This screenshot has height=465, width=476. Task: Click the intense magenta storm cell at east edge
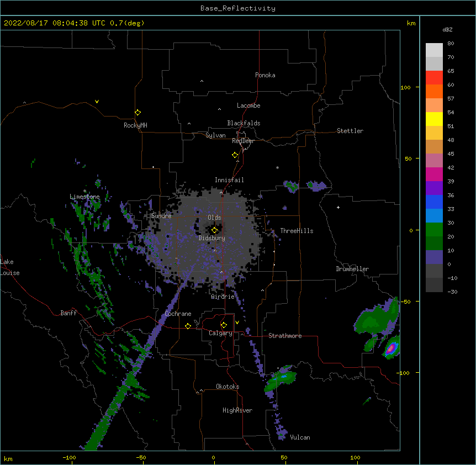click(392, 347)
